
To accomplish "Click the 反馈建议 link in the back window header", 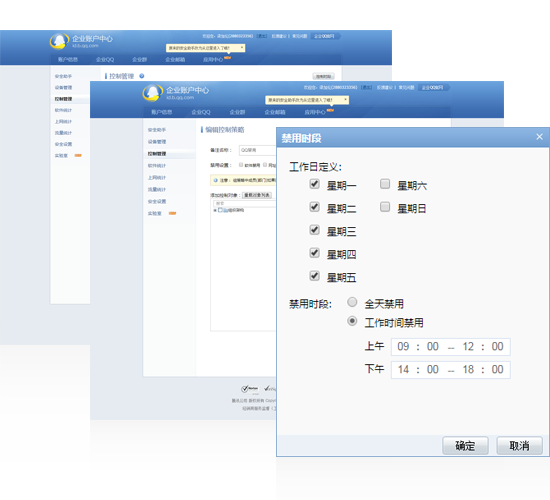I will 279,36.
